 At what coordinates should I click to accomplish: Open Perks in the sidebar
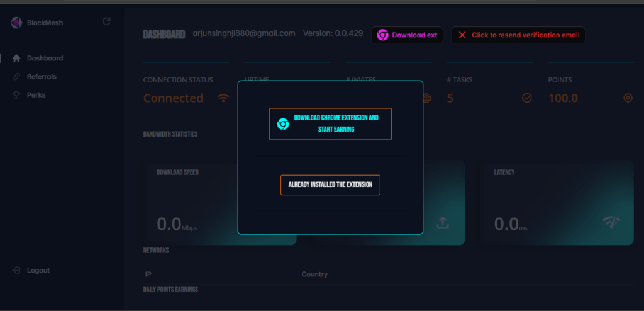click(x=36, y=95)
